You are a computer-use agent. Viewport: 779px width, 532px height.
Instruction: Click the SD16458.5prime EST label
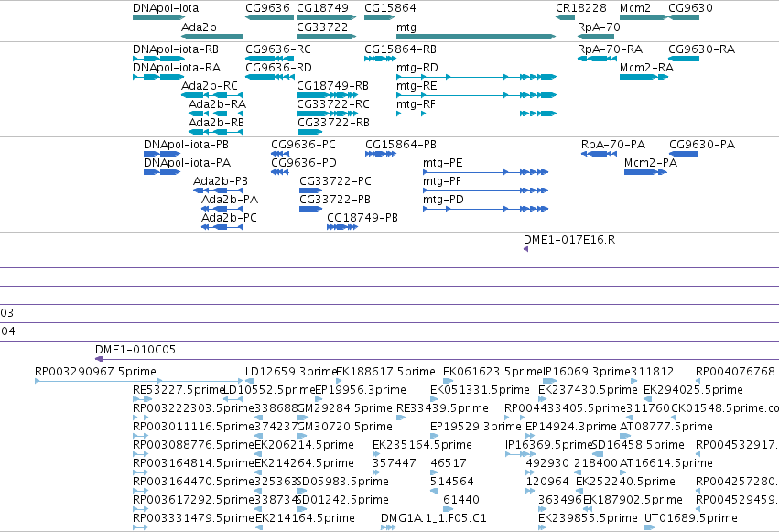[638, 445]
